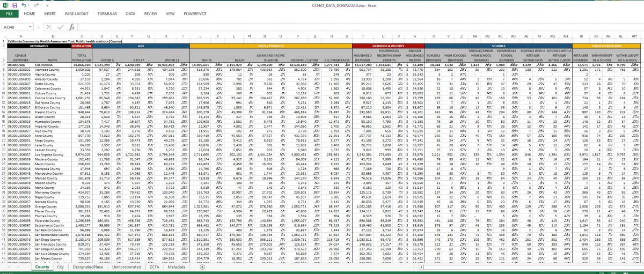This screenshot has height=274, width=644.
Task: Open the PAGE LAYOUT ribbon tab
Action: click(77, 13)
